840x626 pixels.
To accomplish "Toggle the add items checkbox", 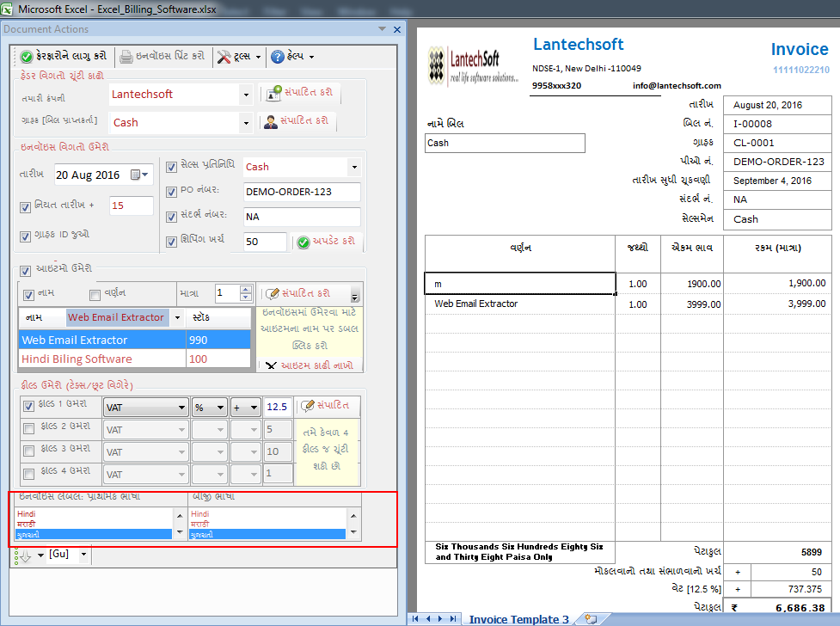I will click(x=25, y=271).
